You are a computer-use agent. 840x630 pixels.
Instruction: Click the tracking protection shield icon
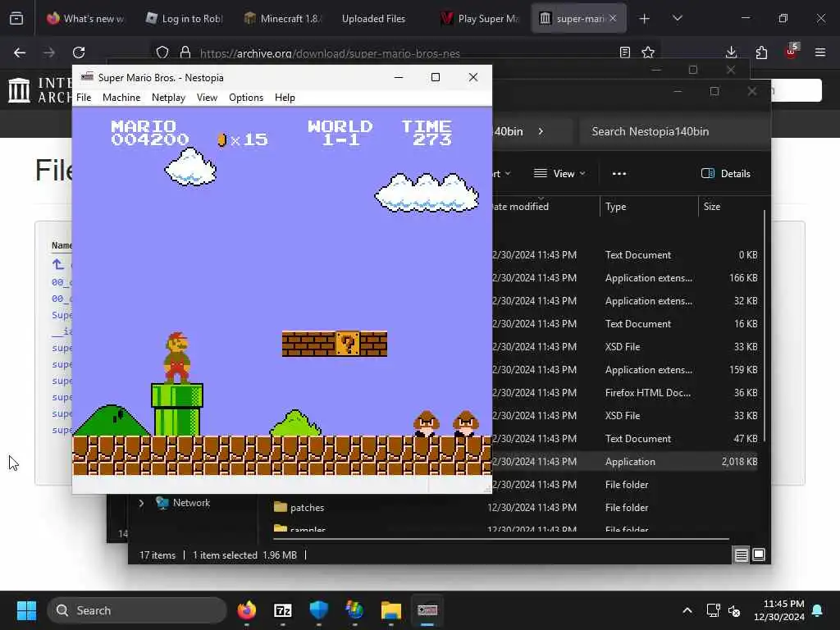[x=162, y=52]
